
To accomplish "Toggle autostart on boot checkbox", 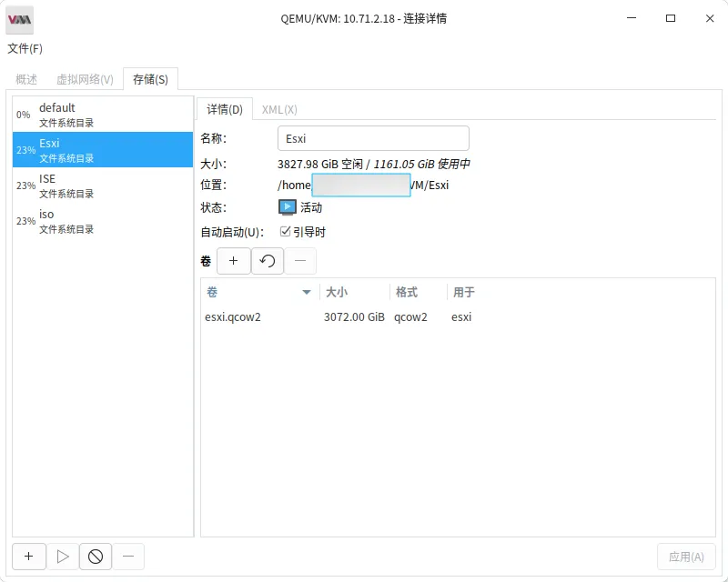I will coord(286,231).
